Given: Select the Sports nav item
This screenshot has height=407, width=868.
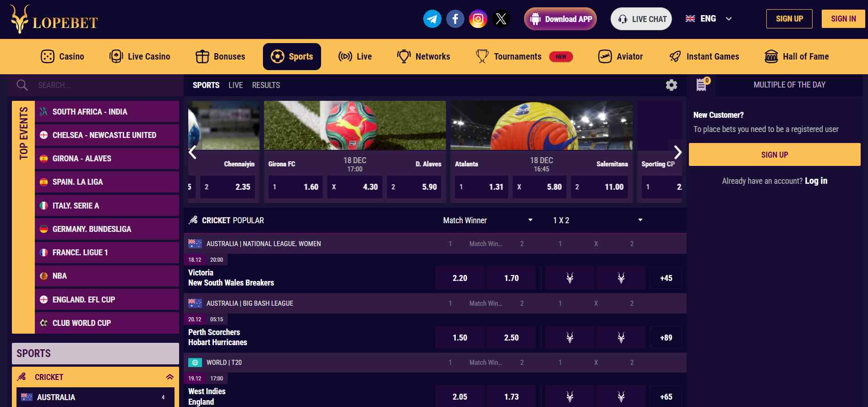Looking at the screenshot, I should (x=292, y=56).
